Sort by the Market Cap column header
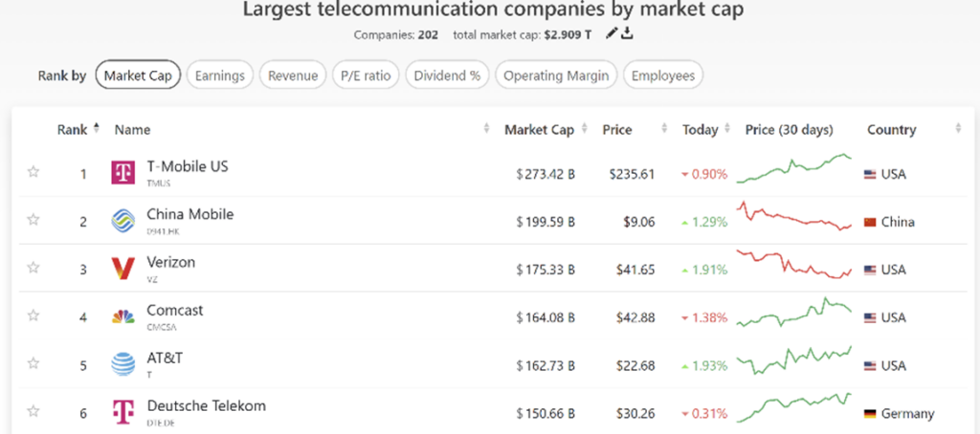The image size is (980, 434). 539,129
